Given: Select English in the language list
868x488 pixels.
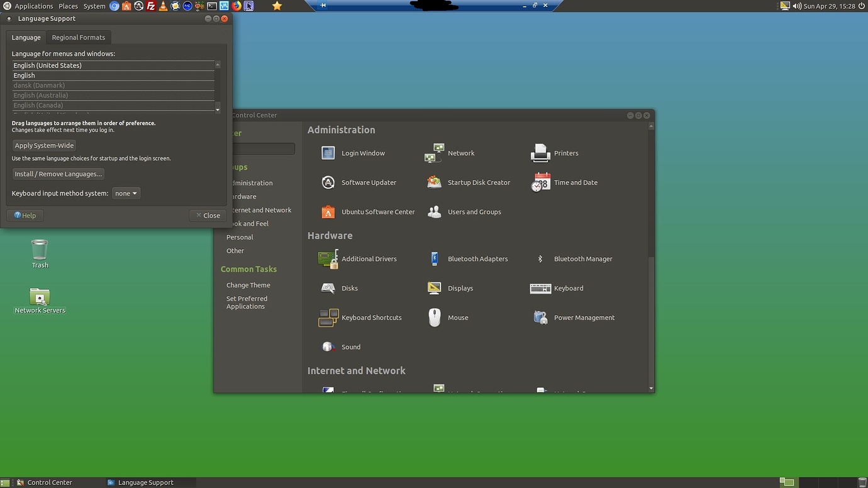Looking at the screenshot, I should tap(112, 75).
